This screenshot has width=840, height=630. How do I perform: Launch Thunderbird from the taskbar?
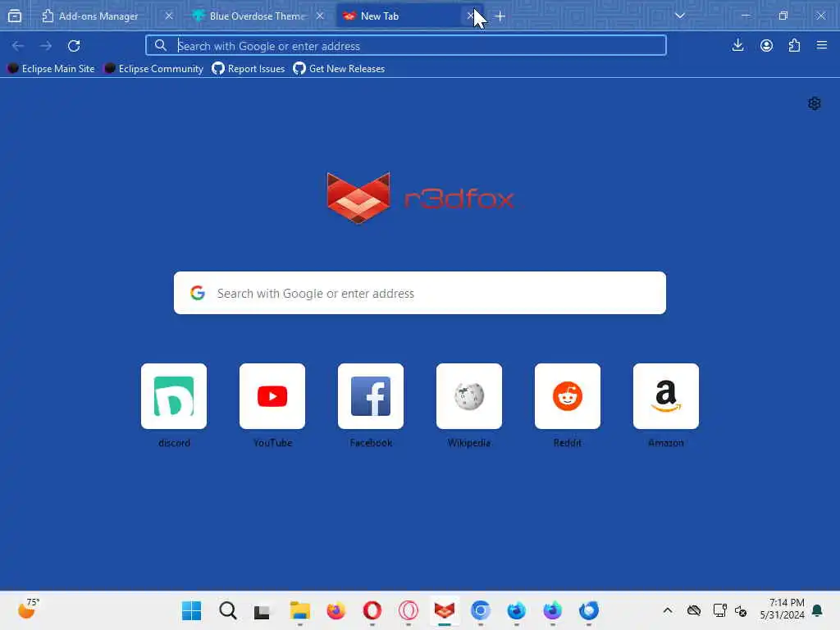[589, 610]
